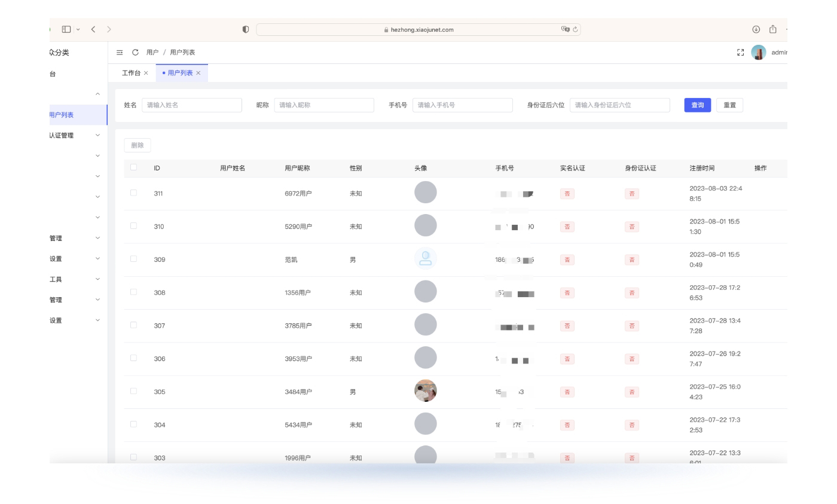Click the translate icon in address bar

565,29
